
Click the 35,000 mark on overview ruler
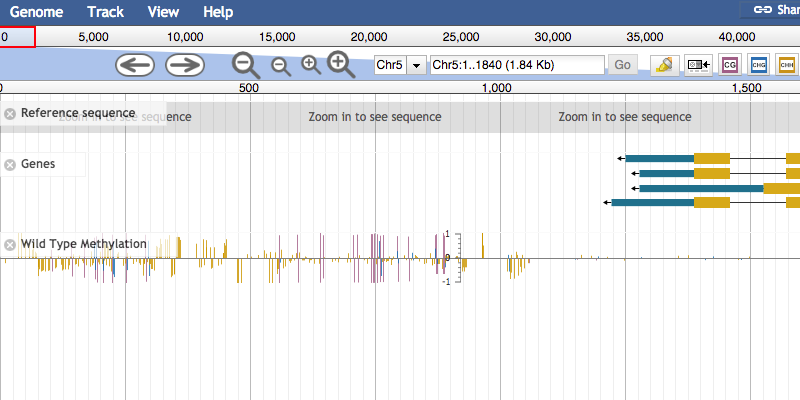645,37
